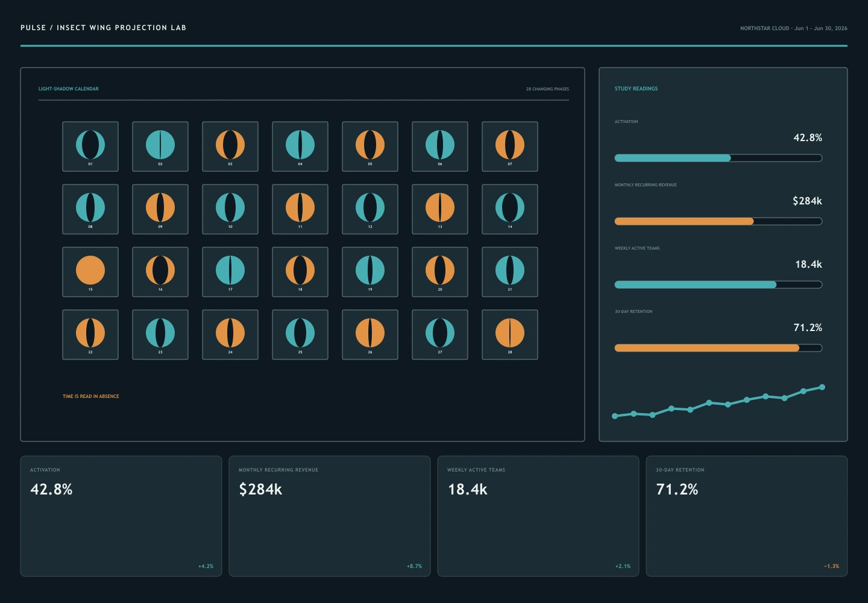
Task: Pick the phase 13 tile
Action: 440,209
